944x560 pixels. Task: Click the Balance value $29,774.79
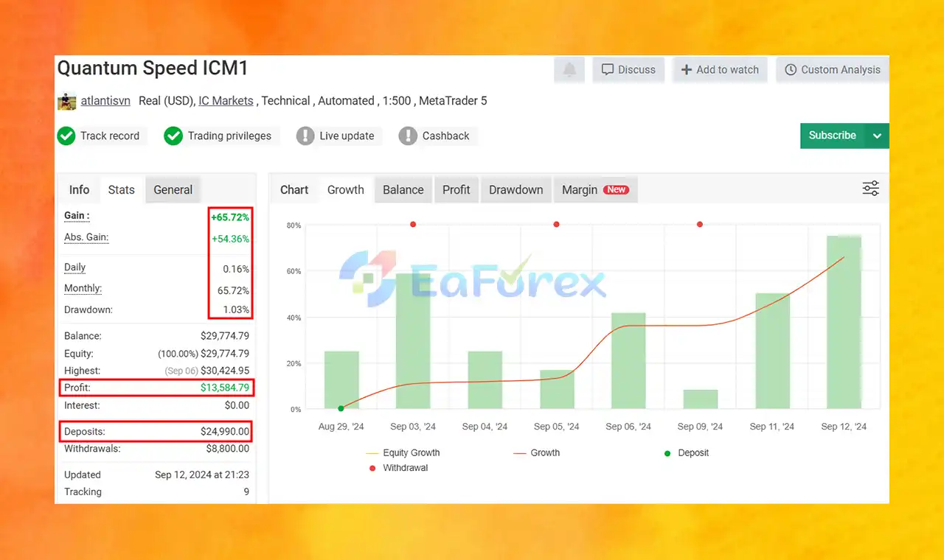225,336
